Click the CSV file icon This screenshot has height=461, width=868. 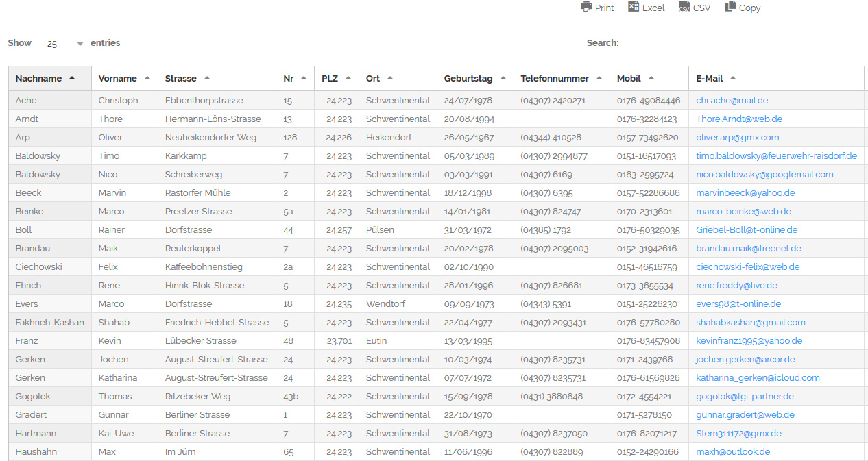pos(684,7)
